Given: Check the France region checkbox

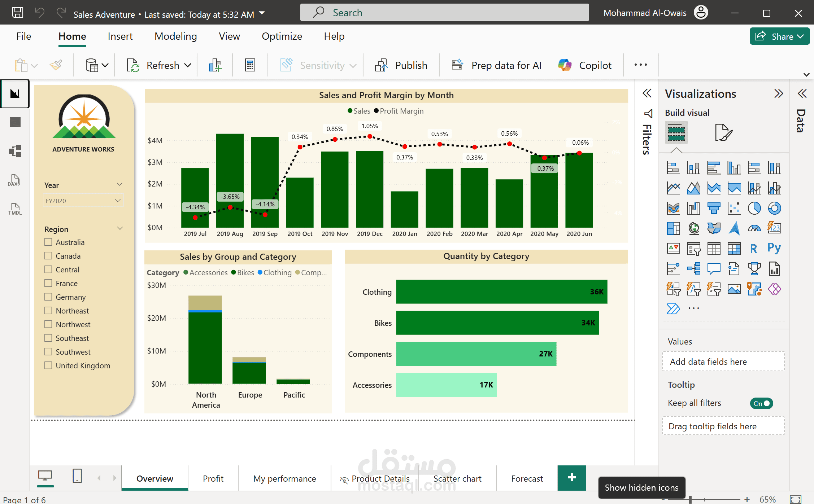Looking at the screenshot, I should click(x=48, y=283).
